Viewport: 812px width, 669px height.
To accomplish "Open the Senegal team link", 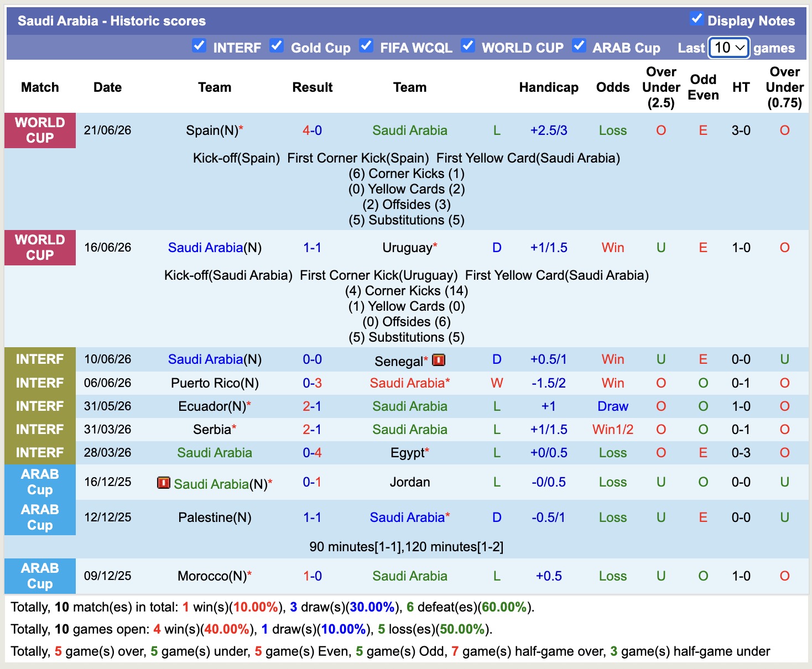I will coord(401,362).
